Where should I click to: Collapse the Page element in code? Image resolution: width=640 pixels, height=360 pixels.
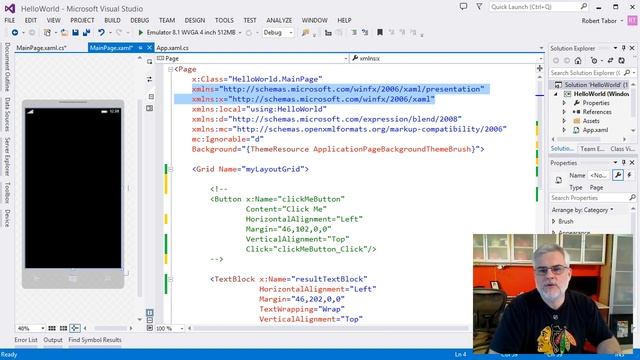(171, 69)
